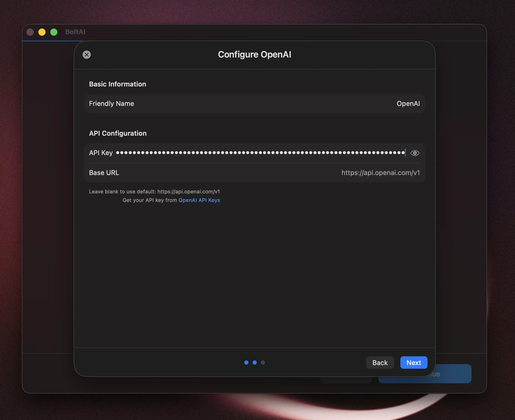Go to the next step with Next
The image size is (515, 420).
pos(414,363)
